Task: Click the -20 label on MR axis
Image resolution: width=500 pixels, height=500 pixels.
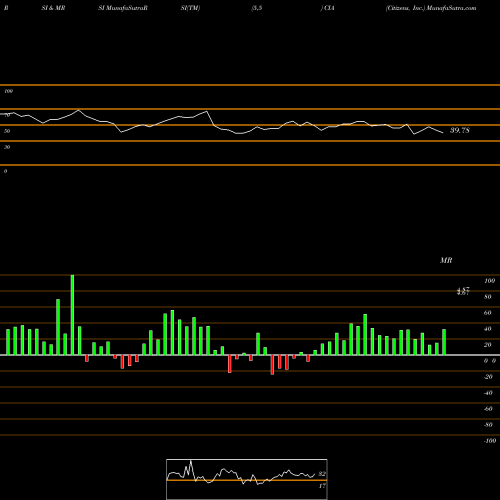Action: 488,377
